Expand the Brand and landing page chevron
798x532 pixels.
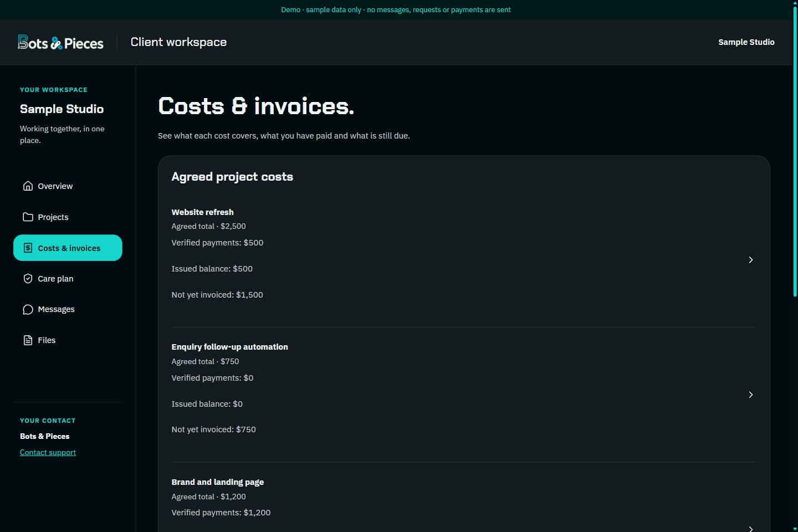751,529
